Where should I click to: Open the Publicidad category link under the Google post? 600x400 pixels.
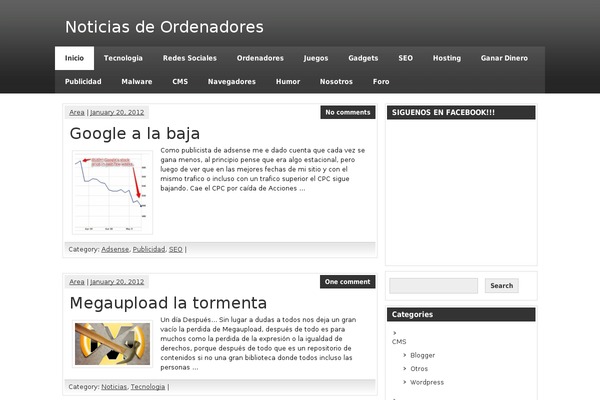[x=149, y=250]
